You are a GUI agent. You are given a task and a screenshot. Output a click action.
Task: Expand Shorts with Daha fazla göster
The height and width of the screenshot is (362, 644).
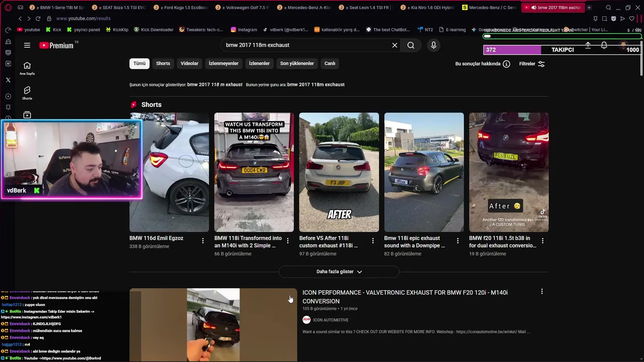(339, 271)
